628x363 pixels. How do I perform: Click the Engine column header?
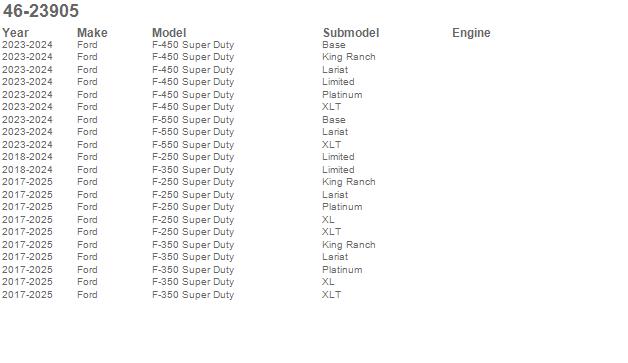point(471,33)
